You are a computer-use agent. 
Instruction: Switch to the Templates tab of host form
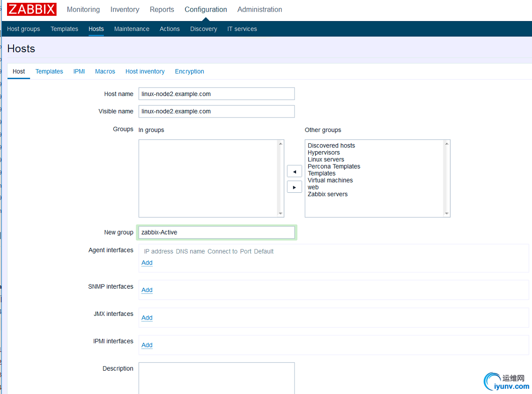[49, 72]
